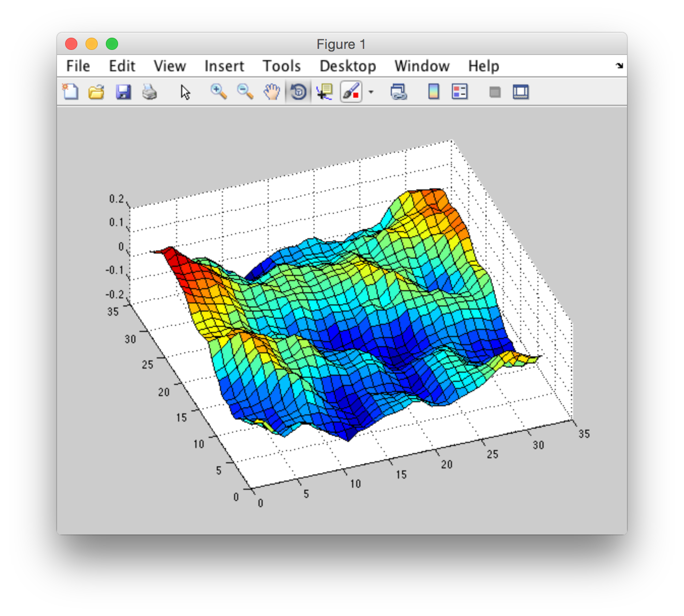Toggle the Brush/Select Data tool

point(351,92)
